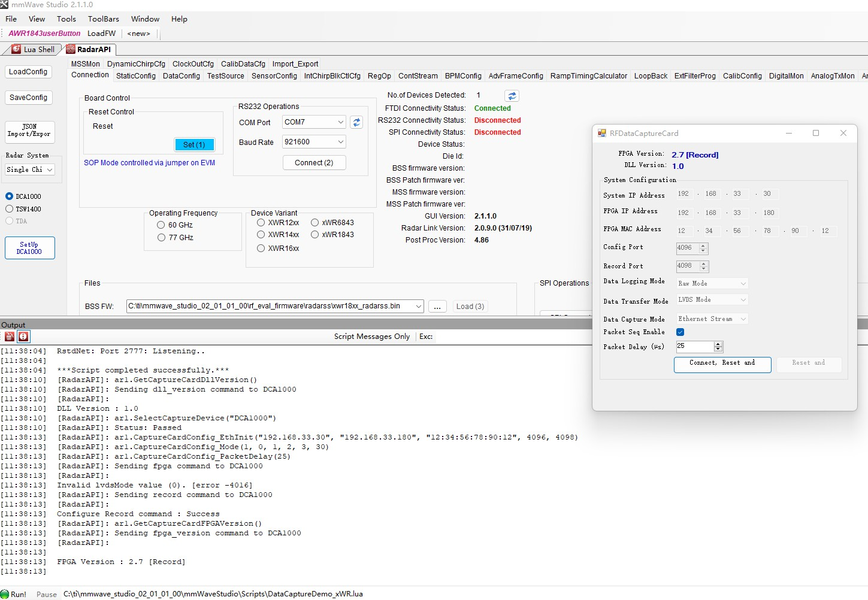Select xWR6843 device variant

[314, 223]
